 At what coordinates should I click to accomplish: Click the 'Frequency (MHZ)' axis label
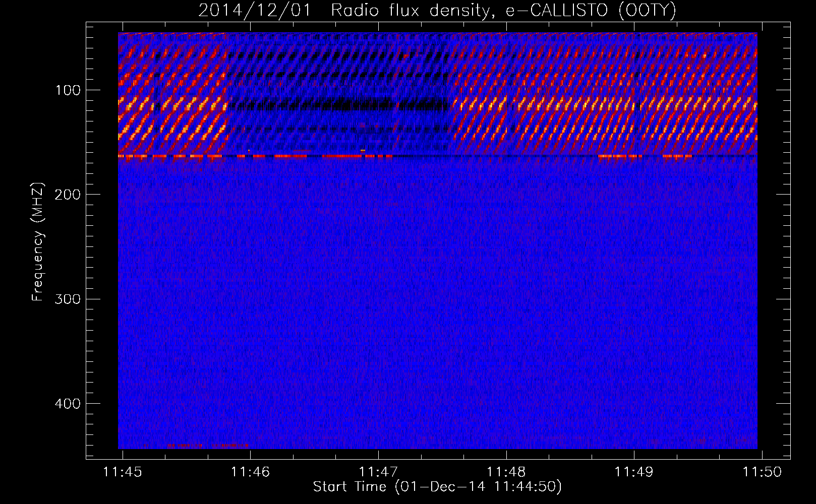pos(38,241)
